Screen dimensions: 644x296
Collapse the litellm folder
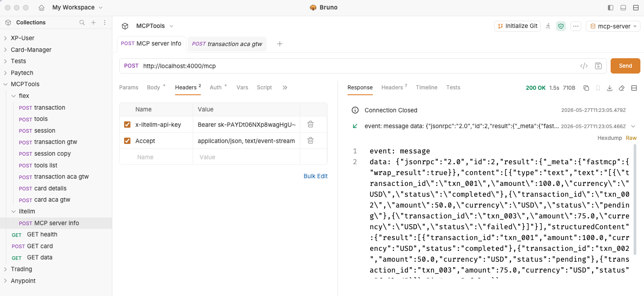[14, 212]
